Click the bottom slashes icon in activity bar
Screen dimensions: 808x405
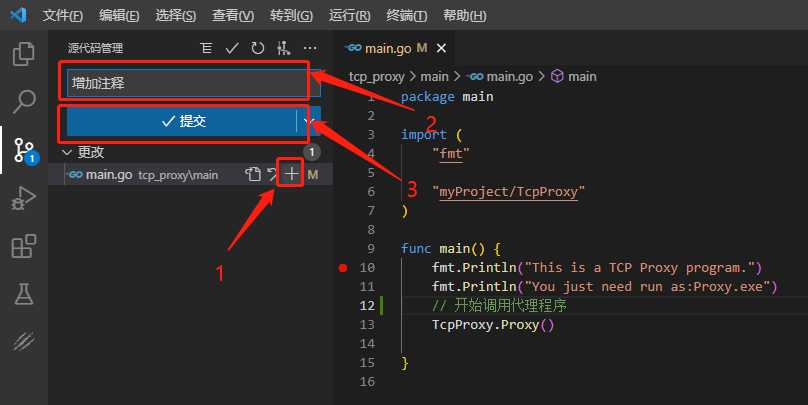coord(24,342)
